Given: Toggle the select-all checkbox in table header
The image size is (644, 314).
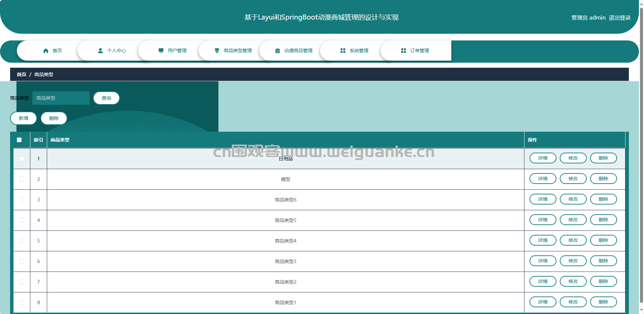Looking at the screenshot, I should coord(19,140).
